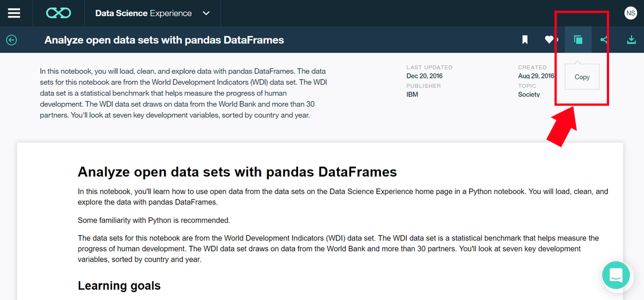644x300 pixels.
Task: Click the copy notebook icon
Action: [x=578, y=40]
